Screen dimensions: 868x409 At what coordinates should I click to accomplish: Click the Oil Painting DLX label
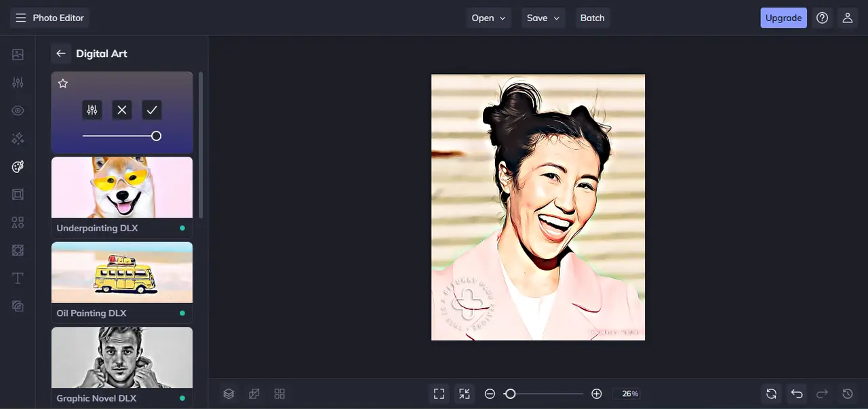click(x=92, y=313)
